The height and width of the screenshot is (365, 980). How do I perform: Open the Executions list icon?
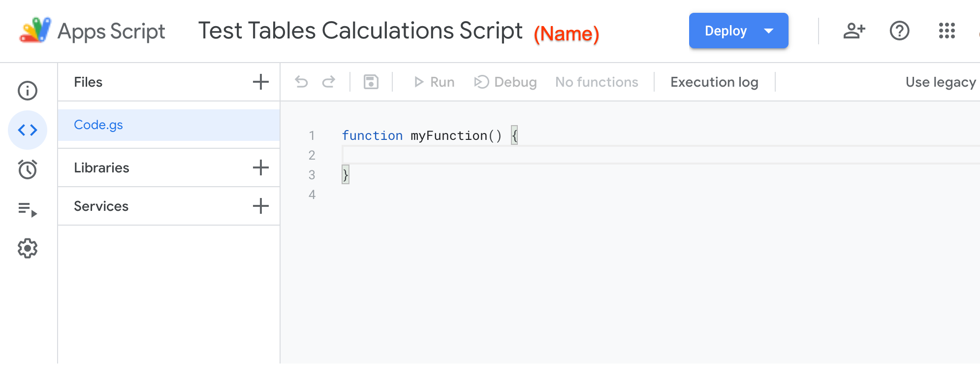[x=28, y=209]
